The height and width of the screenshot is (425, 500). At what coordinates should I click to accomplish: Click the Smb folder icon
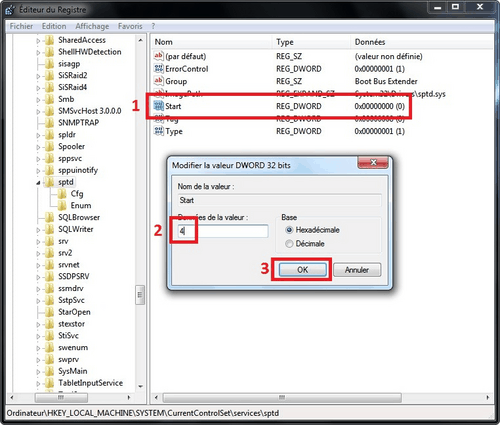(49, 99)
